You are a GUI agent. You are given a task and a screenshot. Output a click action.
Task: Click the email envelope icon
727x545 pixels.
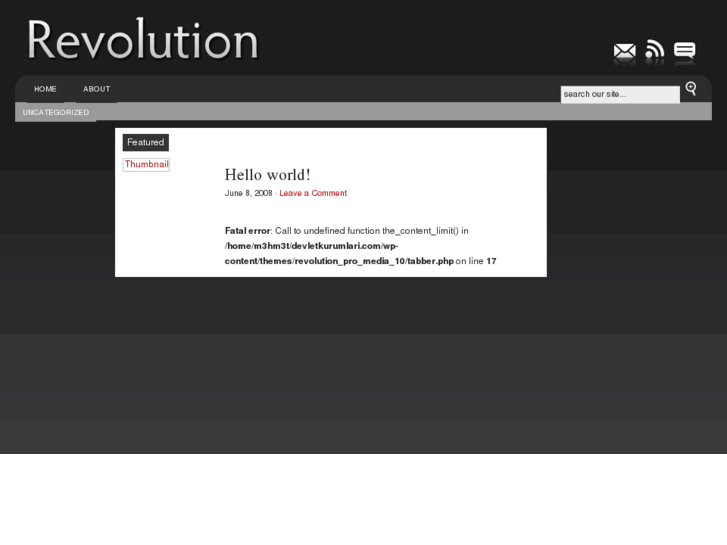(625, 51)
